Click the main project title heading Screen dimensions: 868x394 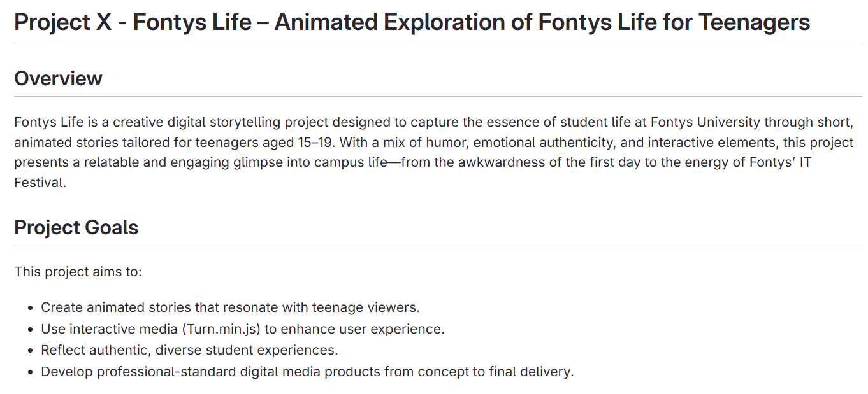click(412, 23)
